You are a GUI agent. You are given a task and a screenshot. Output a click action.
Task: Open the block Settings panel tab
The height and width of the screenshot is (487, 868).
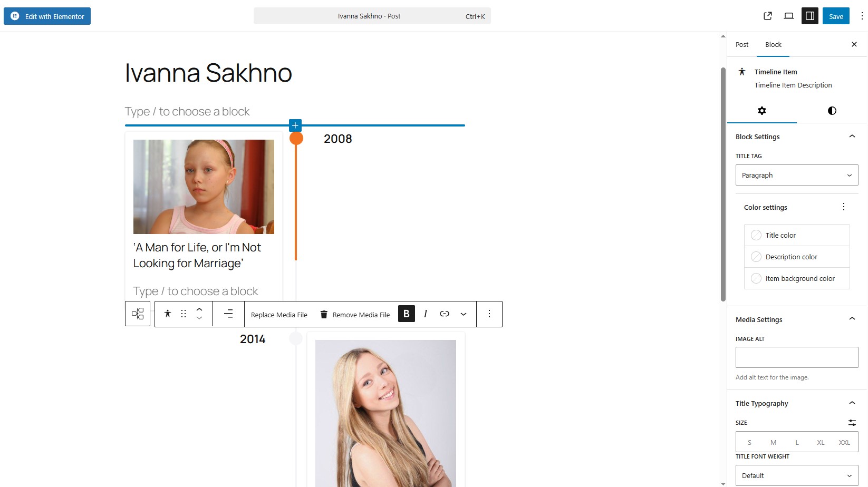pyautogui.click(x=761, y=111)
